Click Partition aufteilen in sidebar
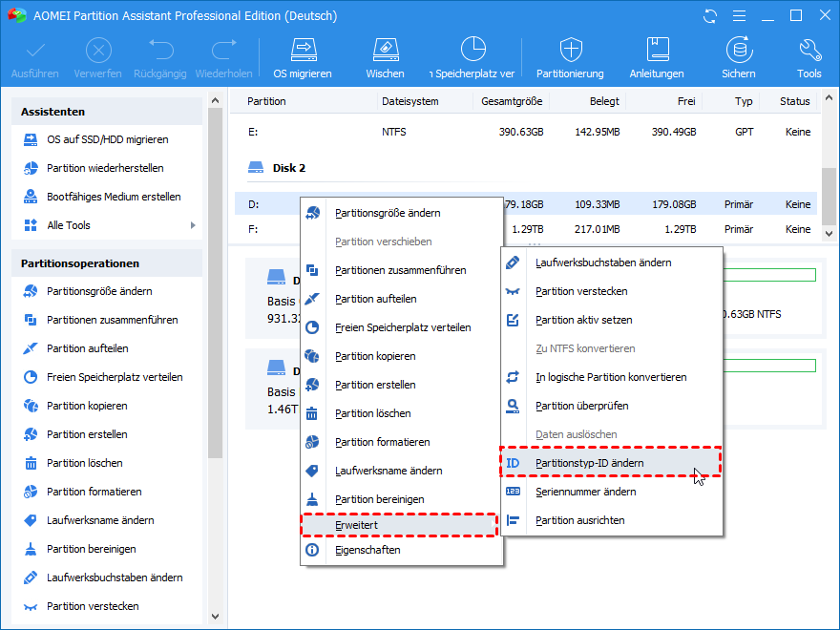The width and height of the screenshot is (840, 630). 87,348
